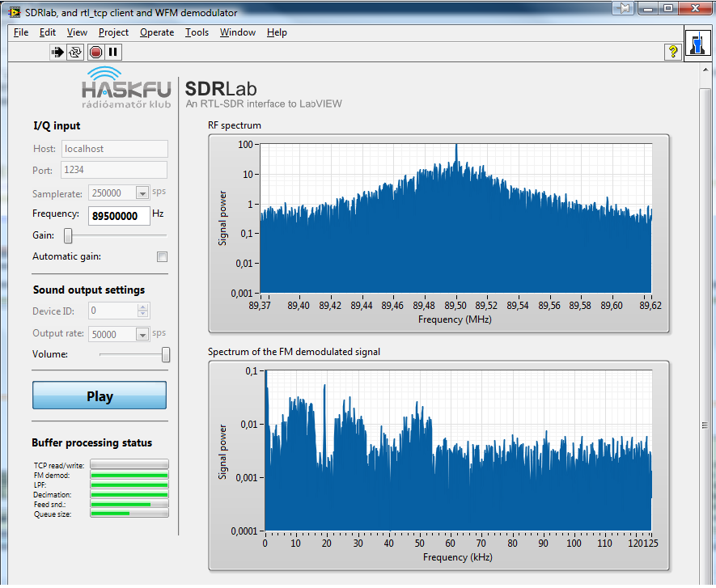The height and width of the screenshot is (588, 716).
Task: Click the red Abort Execution icon
Action: click(95, 52)
